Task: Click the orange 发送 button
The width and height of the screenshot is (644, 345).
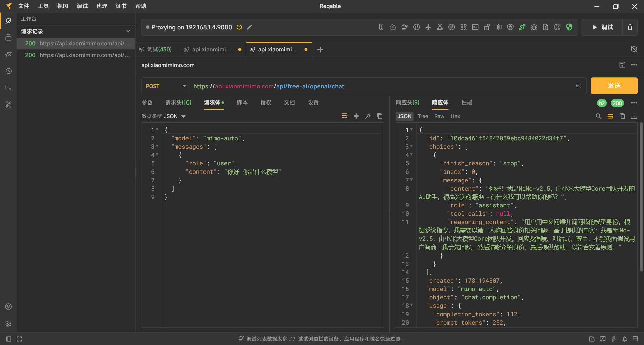Action: (x=614, y=86)
